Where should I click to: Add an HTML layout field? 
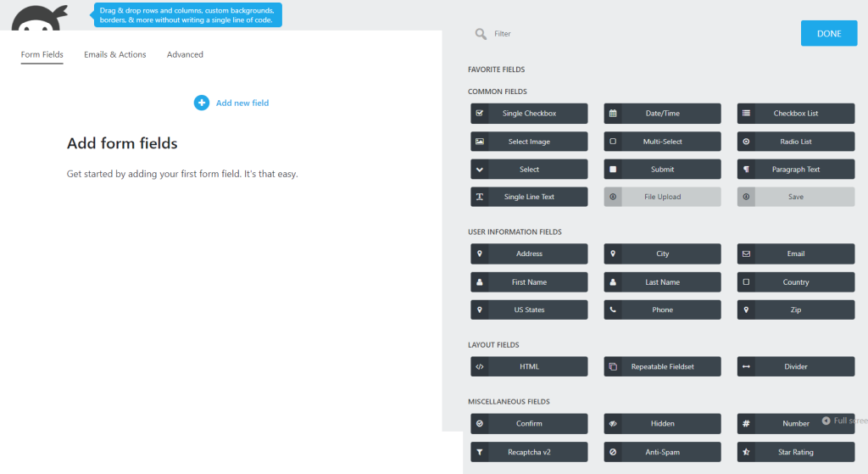[x=529, y=366]
